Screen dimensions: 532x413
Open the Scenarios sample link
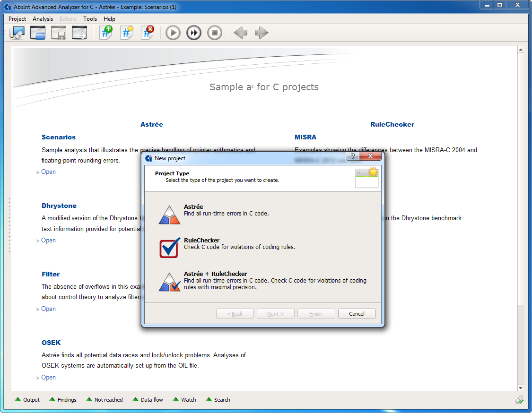[48, 172]
